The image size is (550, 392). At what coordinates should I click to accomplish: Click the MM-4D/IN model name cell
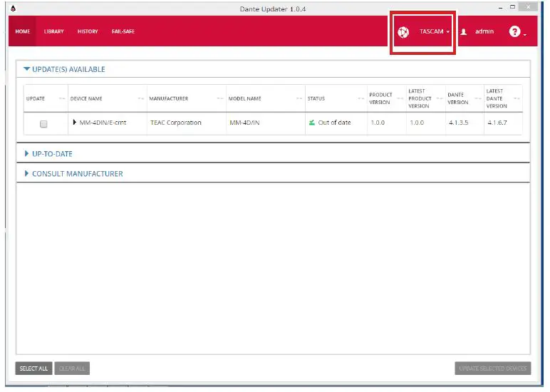[x=244, y=123]
